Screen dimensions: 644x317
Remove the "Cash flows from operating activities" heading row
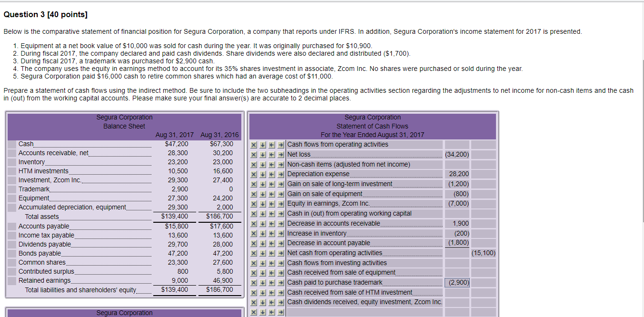click(x=253, y=144)
